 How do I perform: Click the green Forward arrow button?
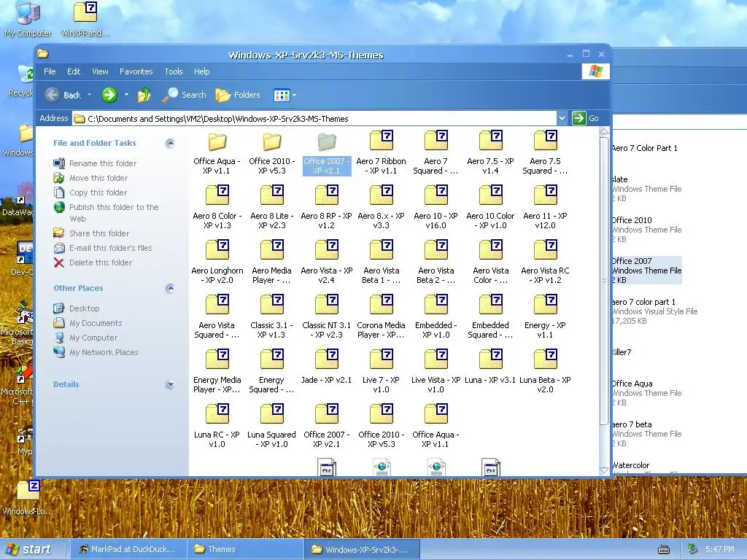pos(109,96)
